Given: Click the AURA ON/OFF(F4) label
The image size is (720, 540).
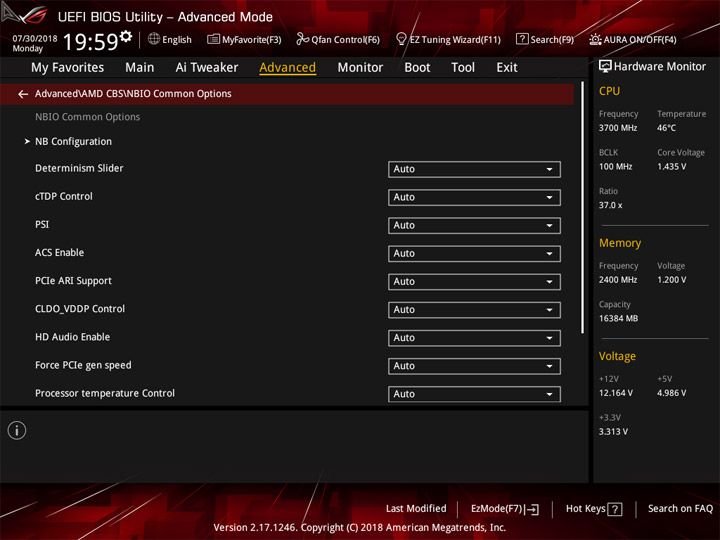Looking at the screenshot, I should coord(640,39).
